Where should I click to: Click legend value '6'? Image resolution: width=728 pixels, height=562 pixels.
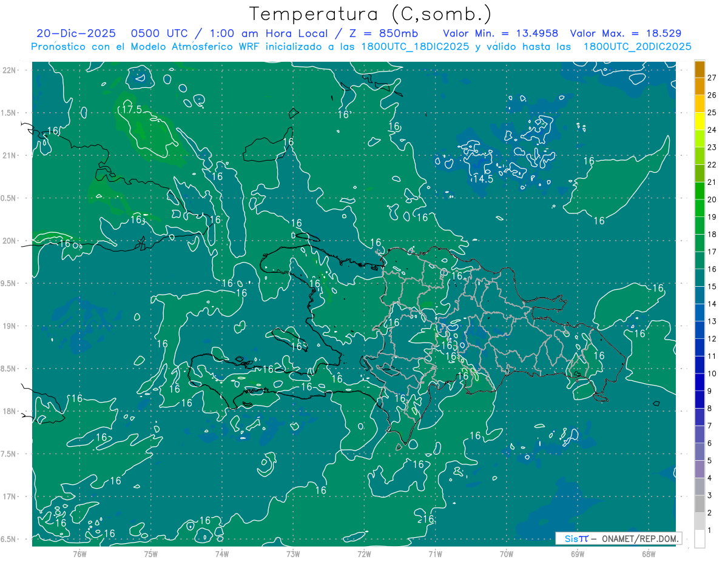click(709, 443)
